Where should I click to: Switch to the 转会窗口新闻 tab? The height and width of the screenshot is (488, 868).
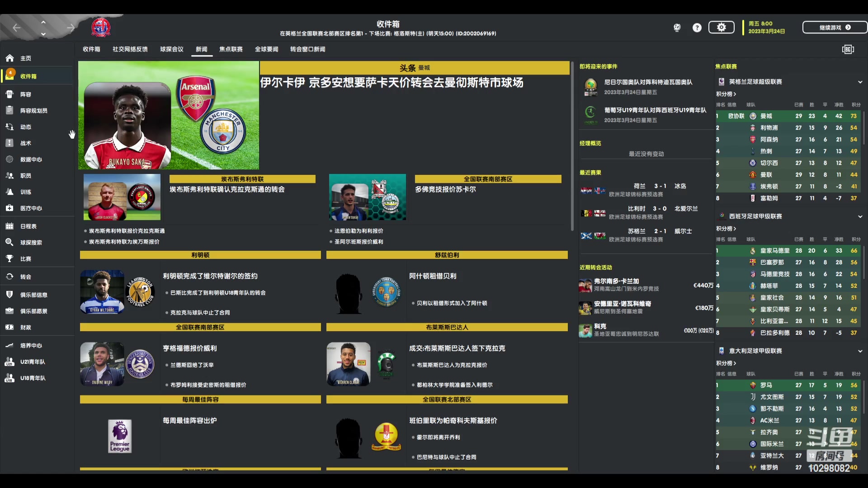point(308,49)
